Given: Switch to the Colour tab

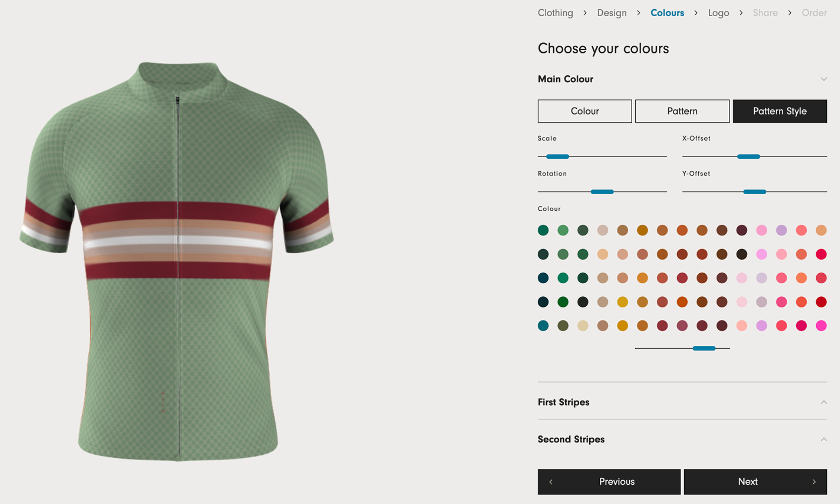Looking at the screenshot, I should click(x=584, y=111).
